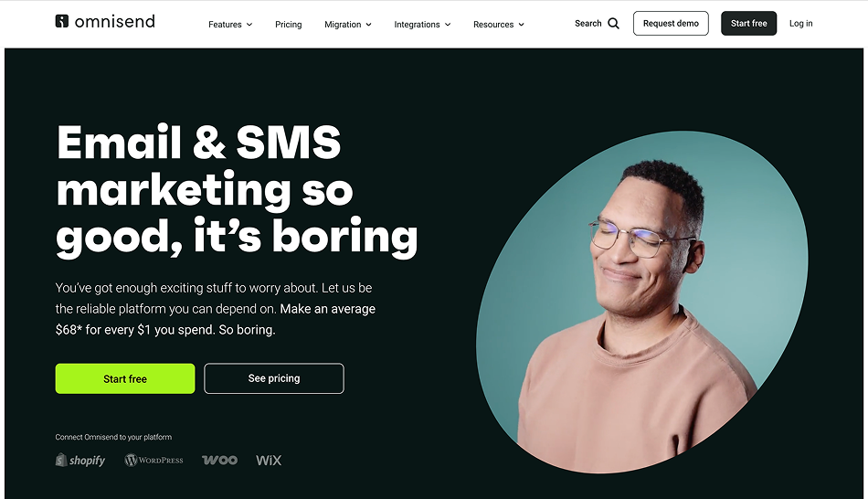Click the Log in link

pyautogui.click(x=801, y=23)
